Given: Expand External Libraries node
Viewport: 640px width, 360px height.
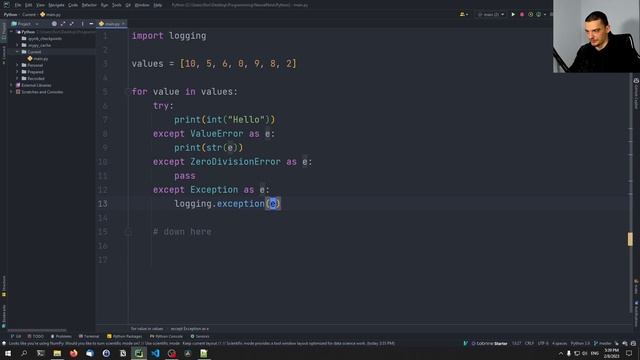Looking at the screenshot, I should [11, 85].
